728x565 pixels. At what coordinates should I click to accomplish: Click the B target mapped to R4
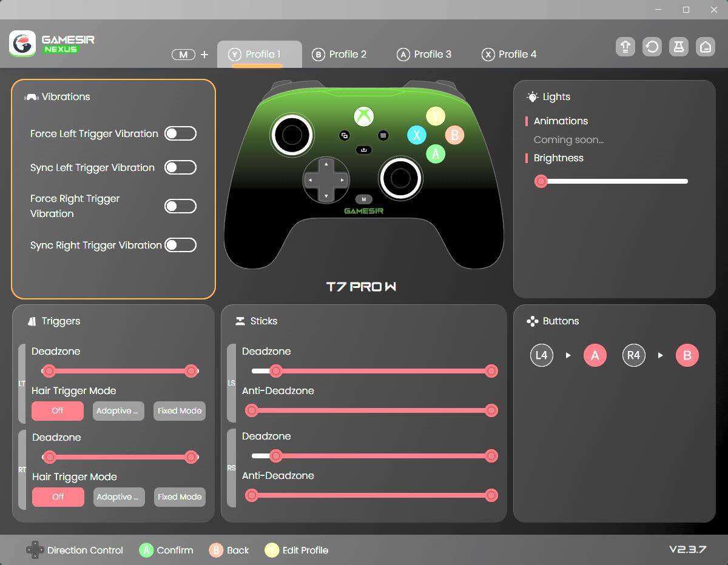click(x=687, y=355)
